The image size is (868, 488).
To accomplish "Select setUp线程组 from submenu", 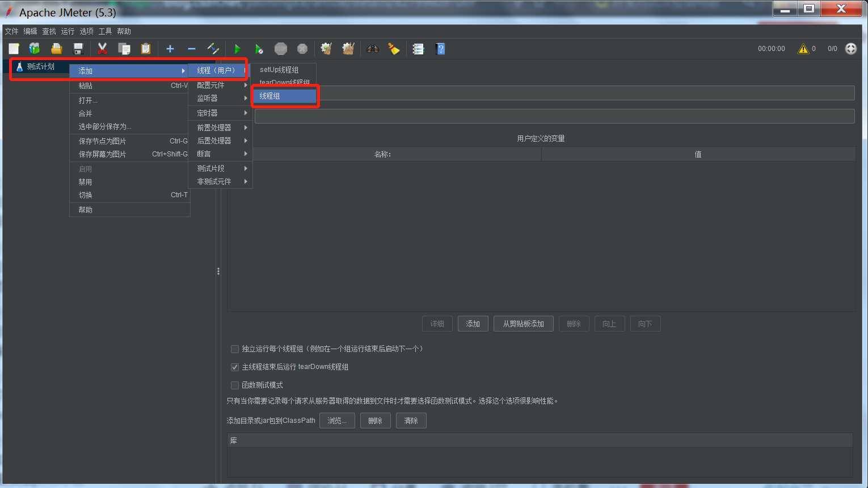I will click(284, 70).
